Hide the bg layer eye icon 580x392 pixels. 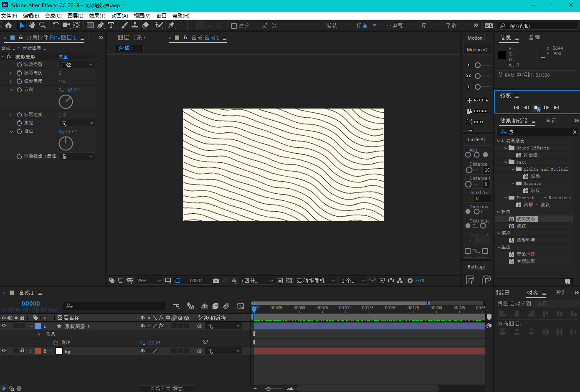coord(4,351)
